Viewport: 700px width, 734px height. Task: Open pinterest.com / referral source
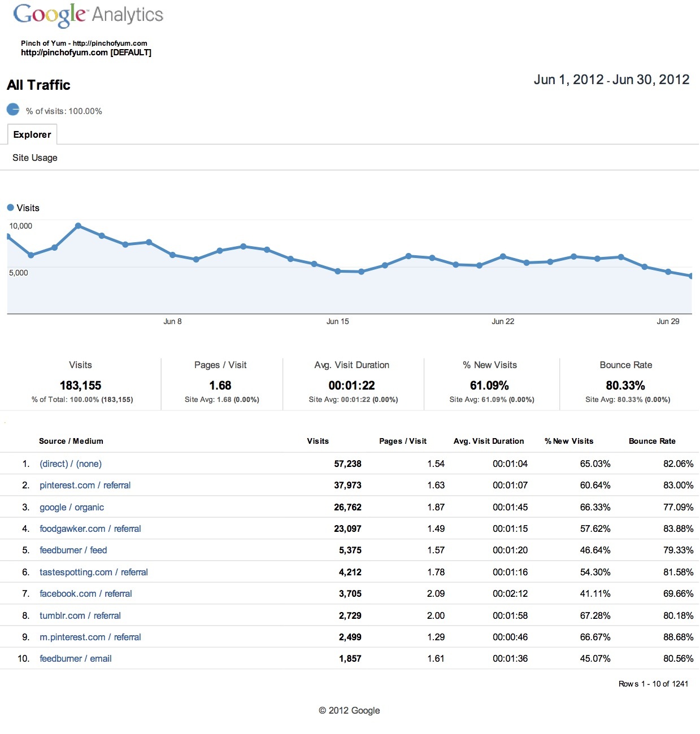(85, 485)
